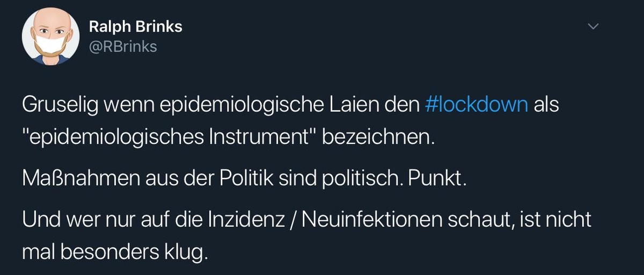Viewport: 644px width, 275px height.
Task: Click the quoted word "epidemiologisches"
Action: point(114,138)
